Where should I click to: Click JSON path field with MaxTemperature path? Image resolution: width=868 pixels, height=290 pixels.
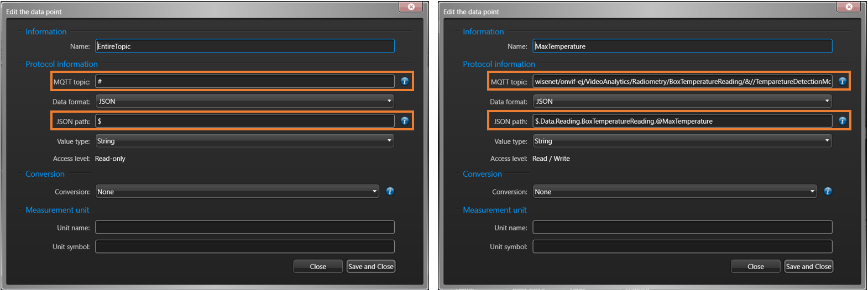682,121
